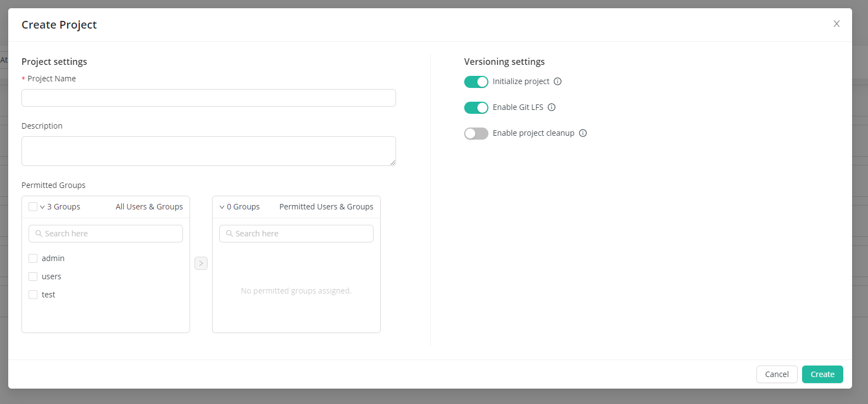868x404 pixels.
Task: Tick the users group checkbox
Action: pos(33,276)
